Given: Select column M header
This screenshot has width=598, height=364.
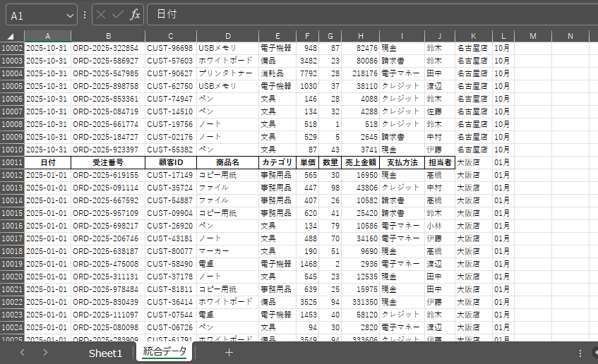Looking at the screenshot, I should click(x=532, y=35).
